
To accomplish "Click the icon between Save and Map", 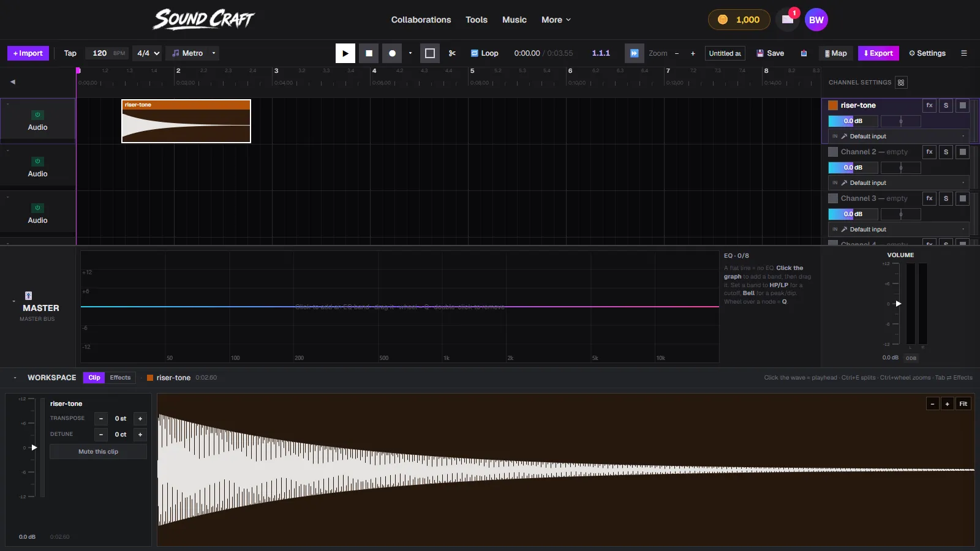I will click(804, 53).
